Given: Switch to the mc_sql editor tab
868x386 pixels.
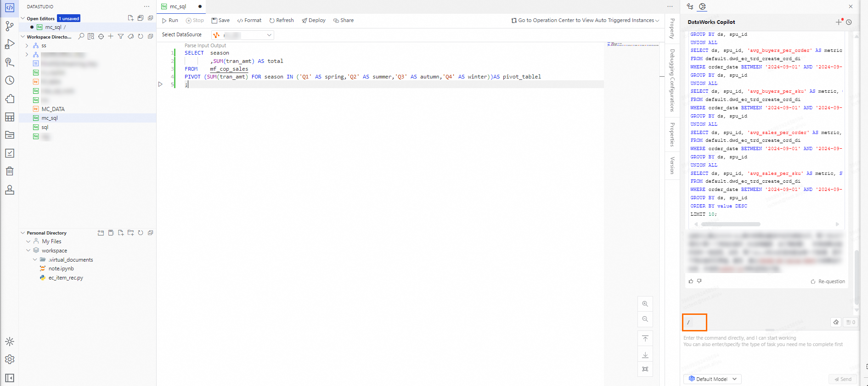Looking at the screenshot, I should point(181,6).
